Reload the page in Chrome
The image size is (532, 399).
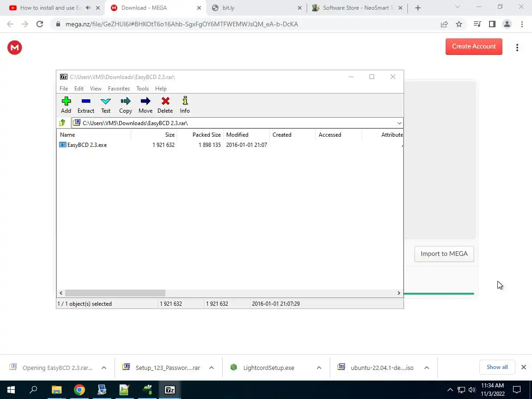pos(40,24)
